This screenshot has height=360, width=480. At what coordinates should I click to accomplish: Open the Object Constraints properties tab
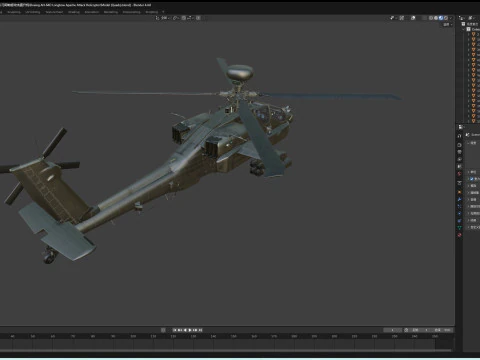459,221
